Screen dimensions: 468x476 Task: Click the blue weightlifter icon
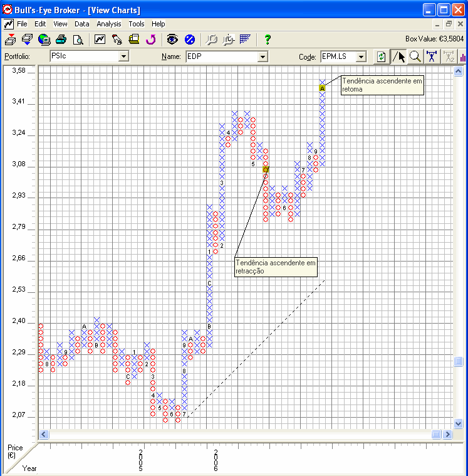(x=432, y=57)
